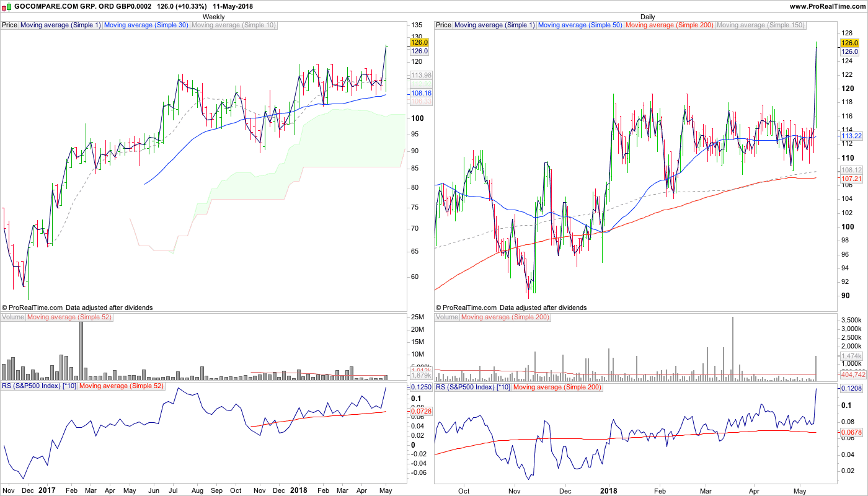Open Moving average (Simple 30) in Weekly chart
The image size is (868, 496).
(x=146, y=25)
